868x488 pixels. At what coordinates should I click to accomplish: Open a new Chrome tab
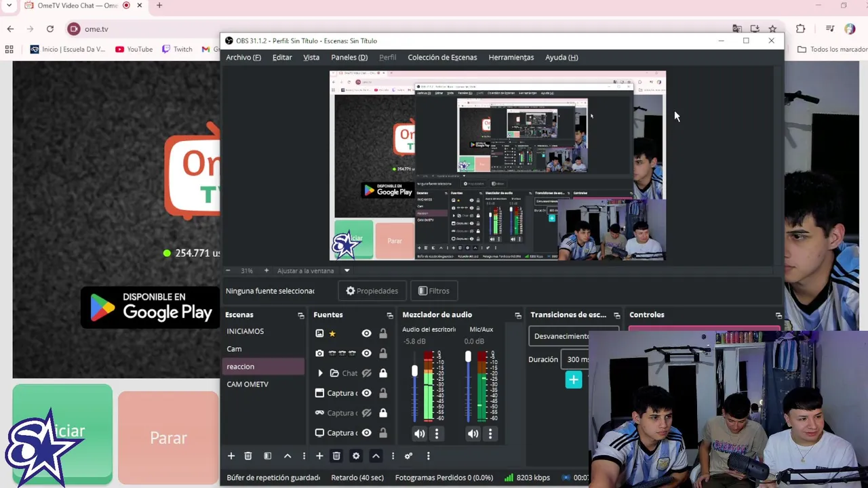coord(159,5)
